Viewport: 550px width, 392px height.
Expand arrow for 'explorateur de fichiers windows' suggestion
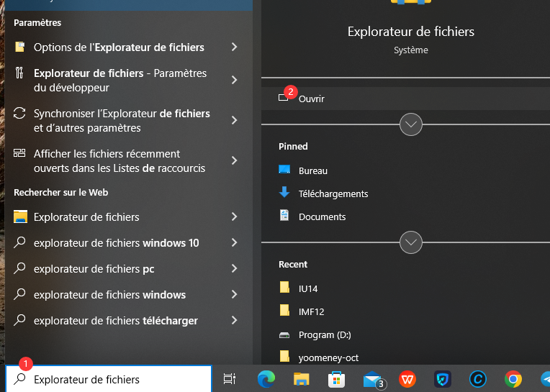[234, 294]
